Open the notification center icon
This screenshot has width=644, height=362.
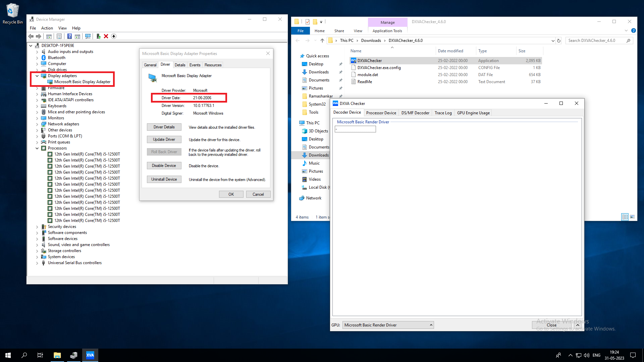click(633, 355)
